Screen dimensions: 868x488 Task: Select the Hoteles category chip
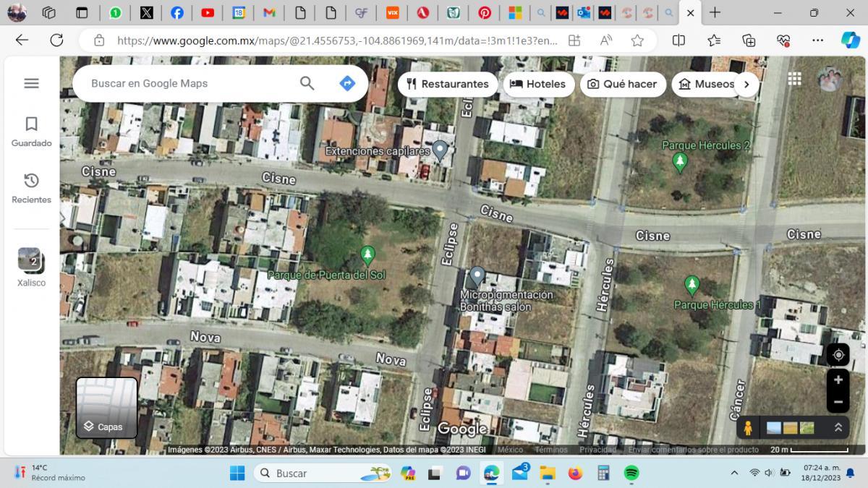(538, 84)
